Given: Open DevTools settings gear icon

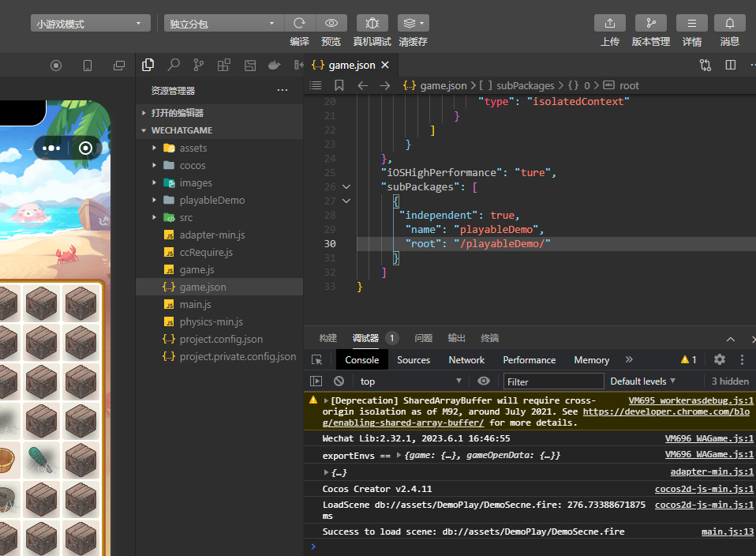Looking at the screenshot, I should 719,359.
